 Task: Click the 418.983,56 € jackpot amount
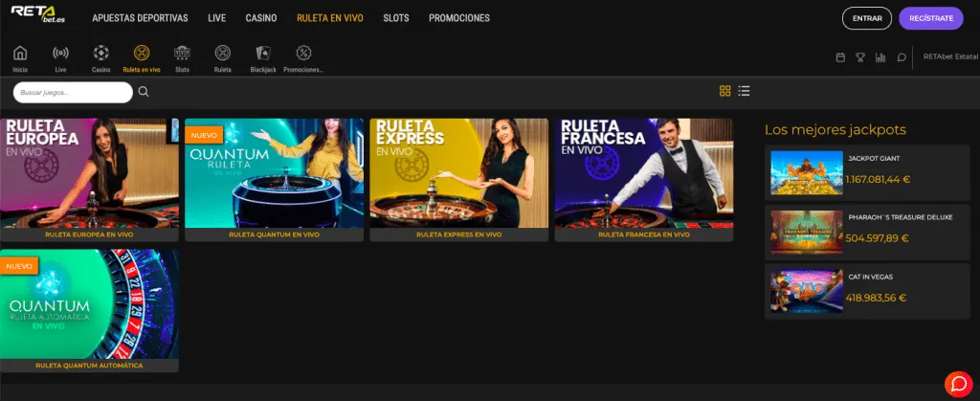[x=877, y=298]
